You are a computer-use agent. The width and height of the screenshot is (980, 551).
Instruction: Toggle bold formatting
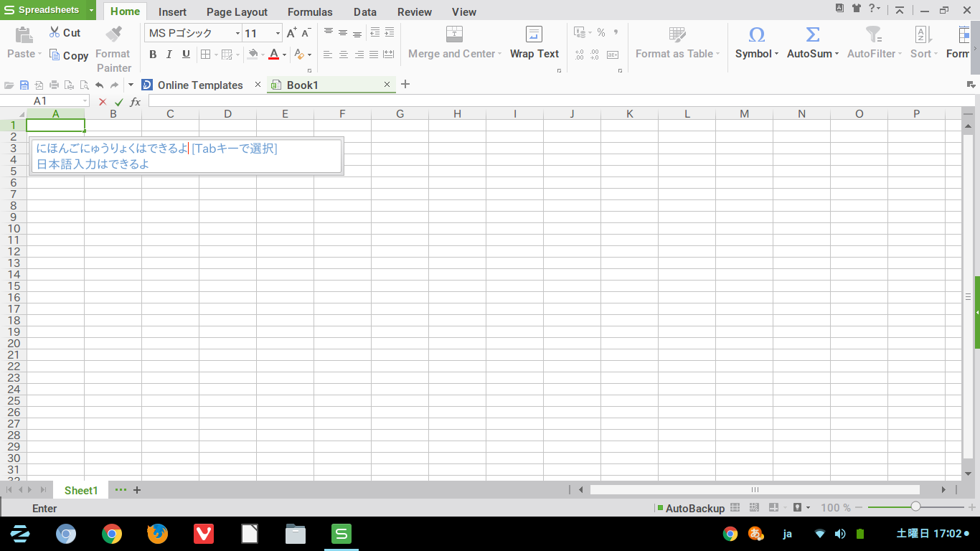coord(153,55)
